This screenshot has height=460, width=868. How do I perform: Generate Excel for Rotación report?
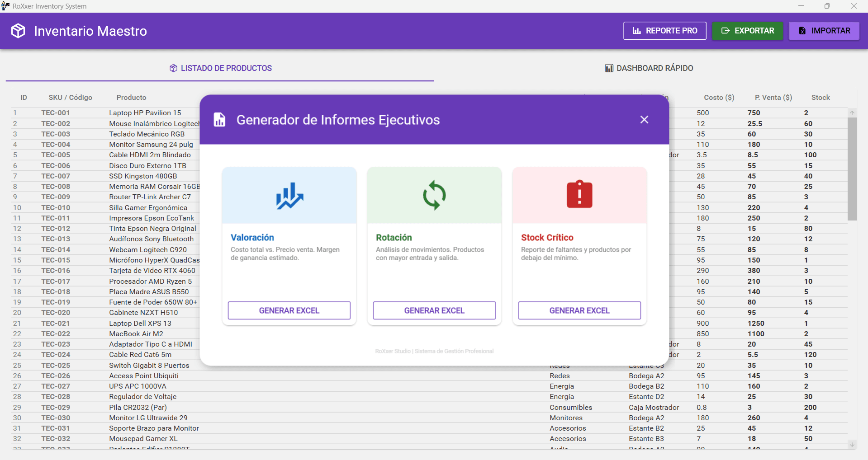click(434, 310)
